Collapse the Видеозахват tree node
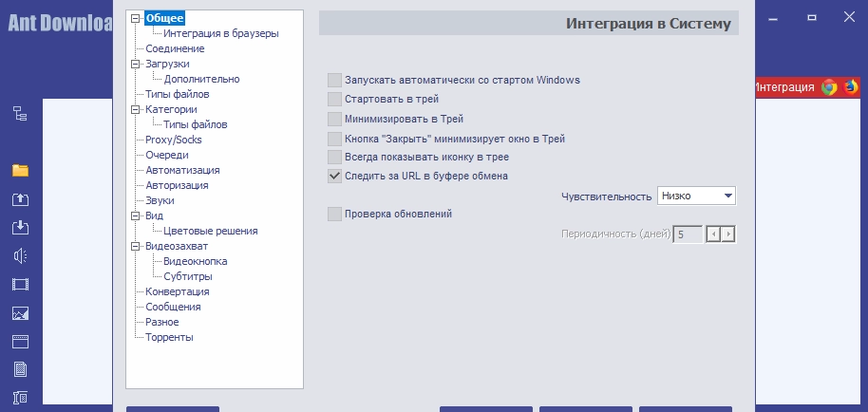 pyautogui.click(x=136, y=247)
